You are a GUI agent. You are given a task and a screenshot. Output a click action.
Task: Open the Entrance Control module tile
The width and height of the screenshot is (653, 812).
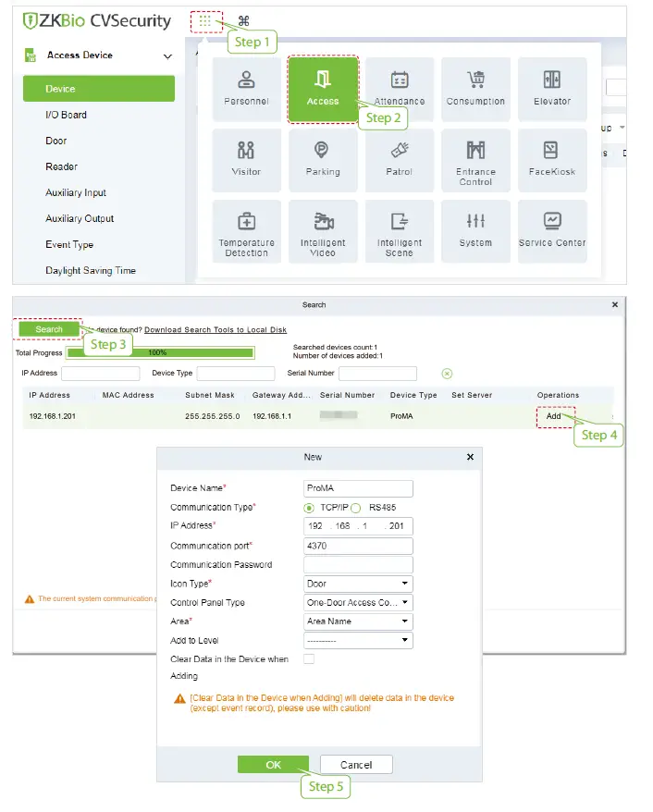(475, 160)
